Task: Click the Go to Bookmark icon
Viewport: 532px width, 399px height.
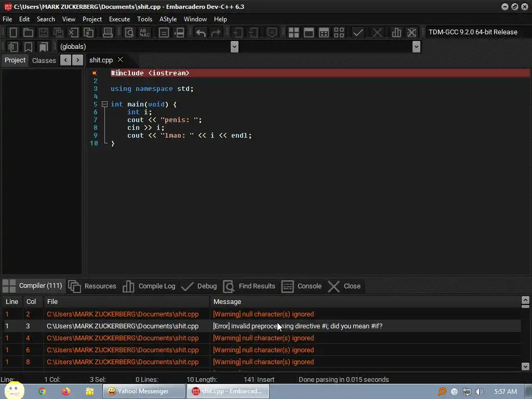Action: click(x=44, y=47)
